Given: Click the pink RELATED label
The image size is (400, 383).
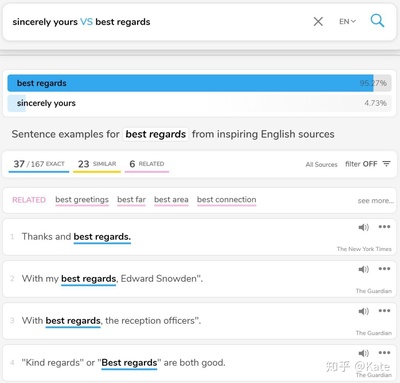Looking at the screenshot, I should click(29, 200).
